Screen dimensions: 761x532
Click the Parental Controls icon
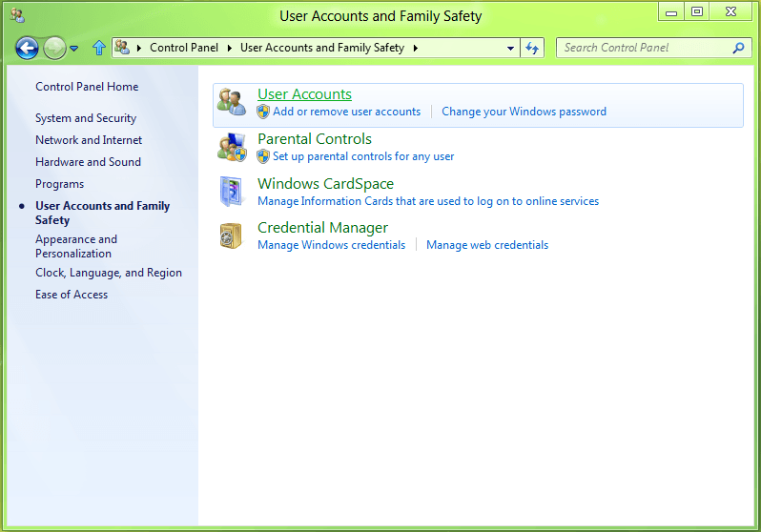[x=232, y=147]
